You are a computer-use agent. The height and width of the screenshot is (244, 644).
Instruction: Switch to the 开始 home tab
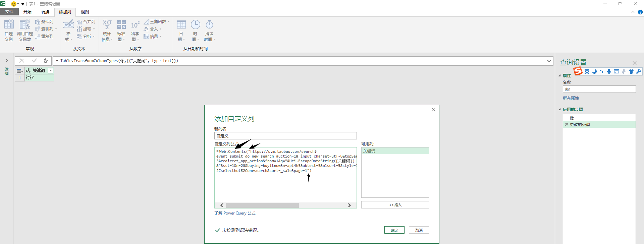(28, 12)
